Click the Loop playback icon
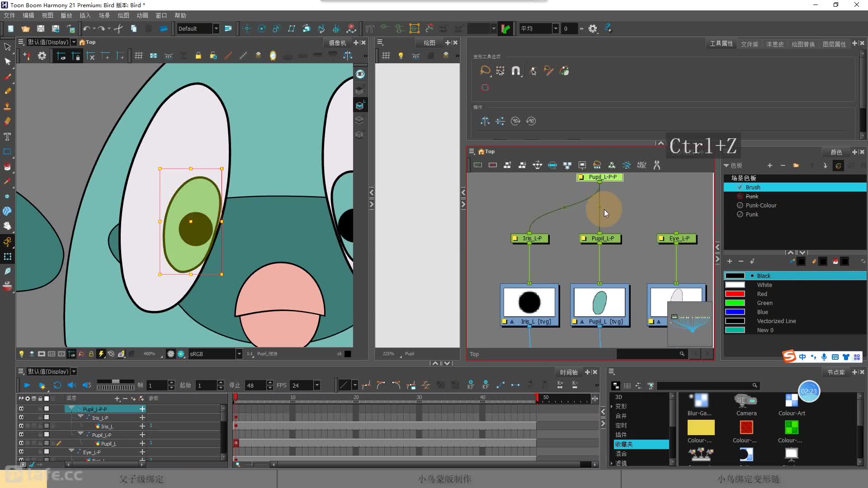868x488 pixels. (57, 385)
